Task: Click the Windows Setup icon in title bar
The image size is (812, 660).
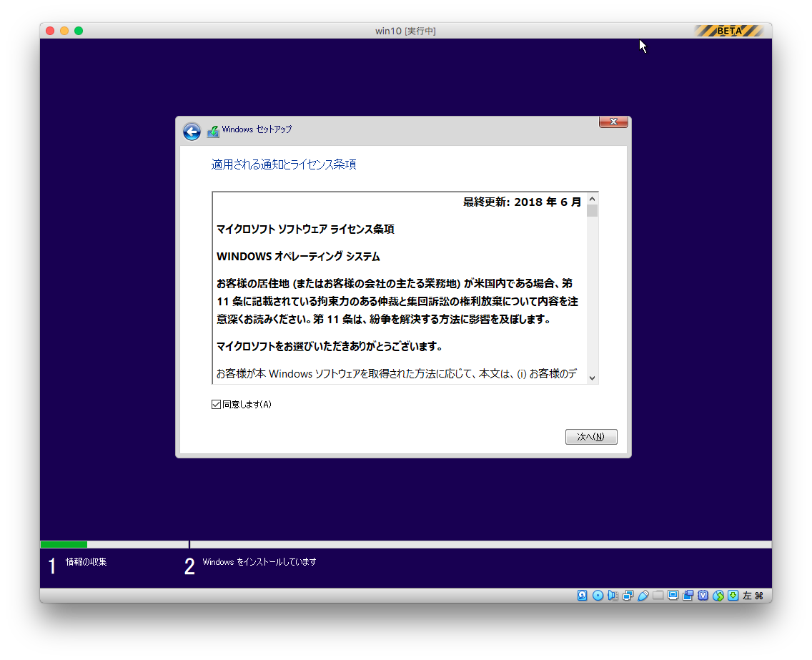Action: (213, 132)
